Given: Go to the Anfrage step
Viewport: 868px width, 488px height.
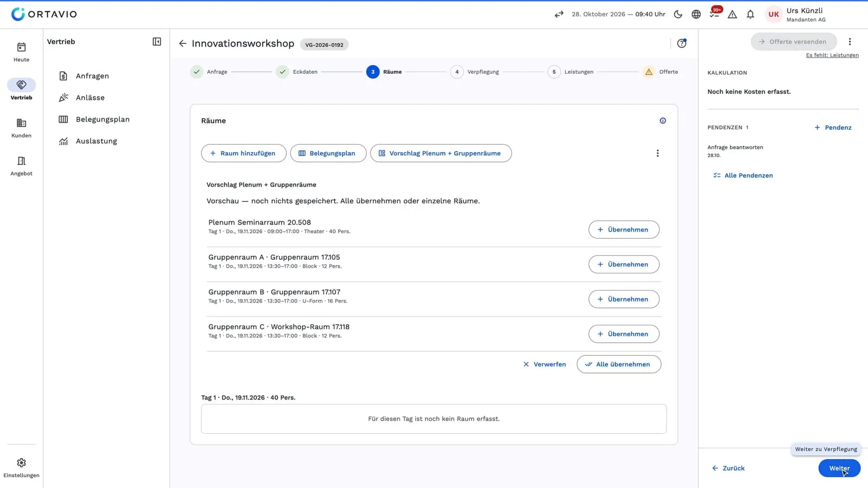Looking at the screenshot, I should coord(209,72).
